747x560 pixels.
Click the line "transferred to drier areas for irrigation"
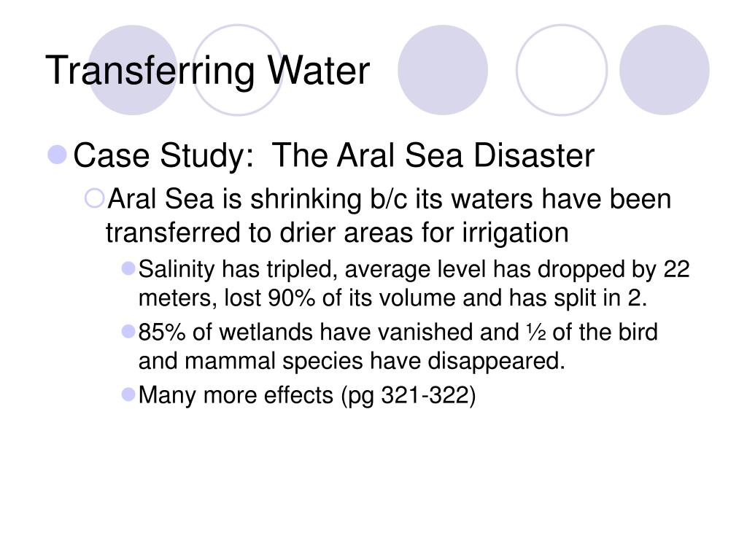(x=337, y=233)
